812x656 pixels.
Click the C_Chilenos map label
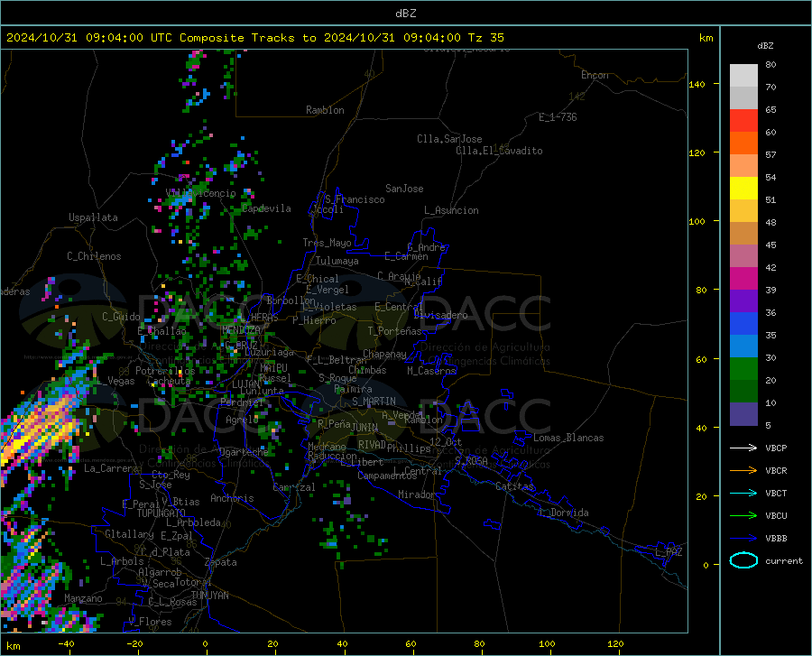click(94, 256)
